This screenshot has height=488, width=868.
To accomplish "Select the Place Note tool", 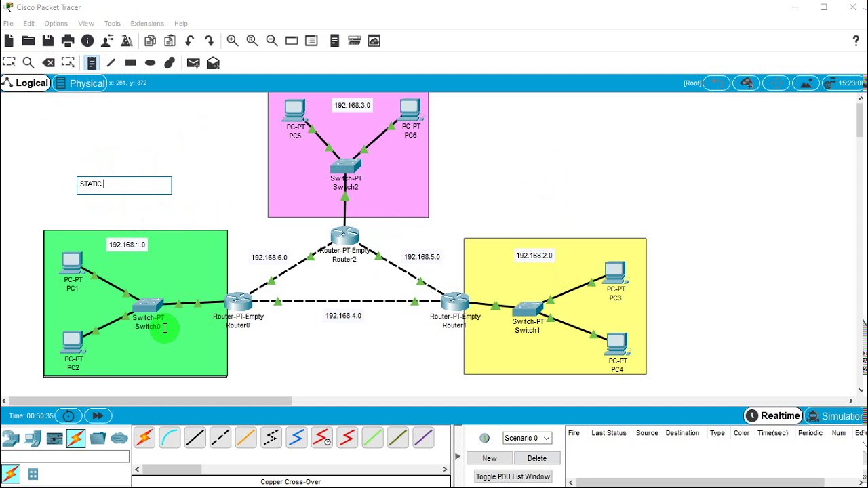I will (x=92, y=62).
